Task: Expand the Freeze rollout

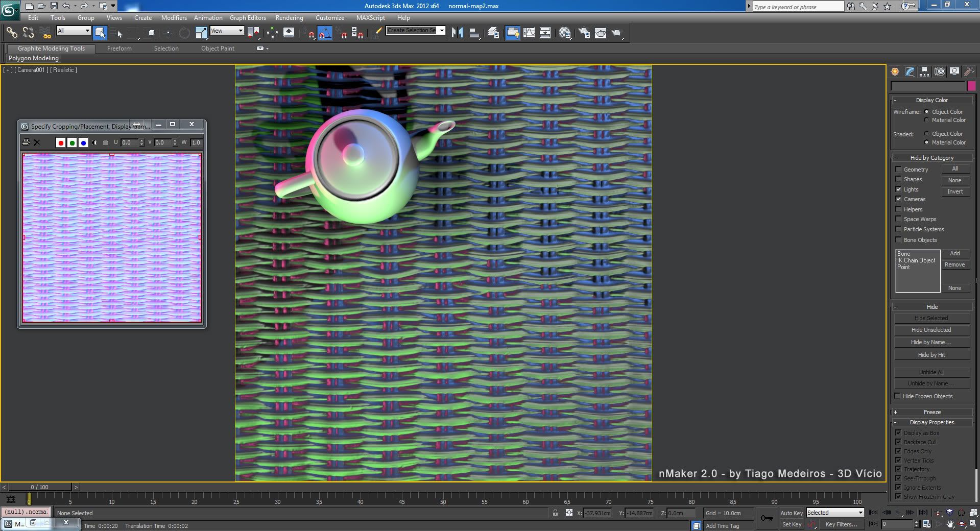Action: point(931,412)
